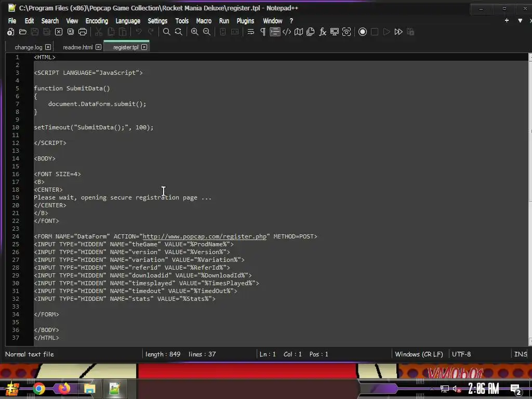
Task: Click the plus button beside the menu bar
Action: (507, 21)
